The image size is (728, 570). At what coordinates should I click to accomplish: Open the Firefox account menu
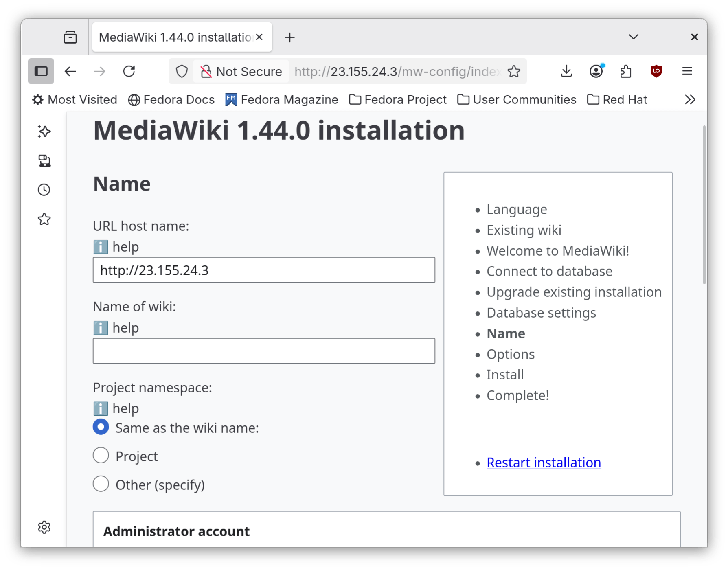(x=596, y=71)
